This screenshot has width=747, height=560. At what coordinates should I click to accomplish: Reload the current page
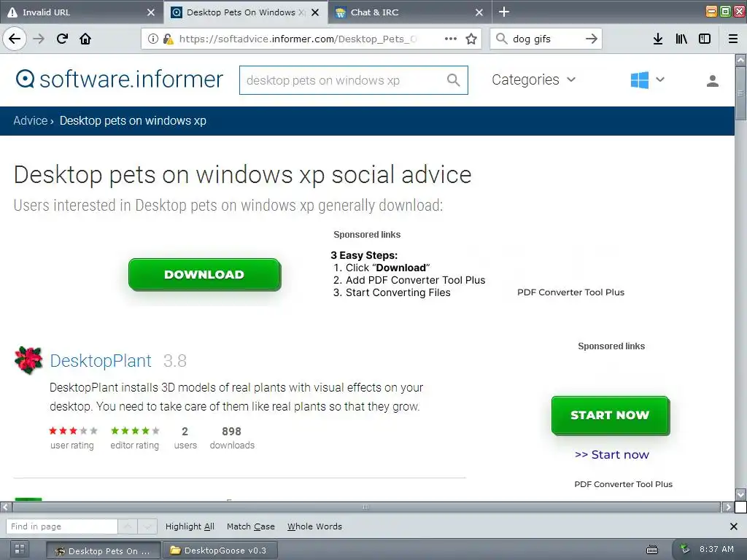[x=62, y=39]
